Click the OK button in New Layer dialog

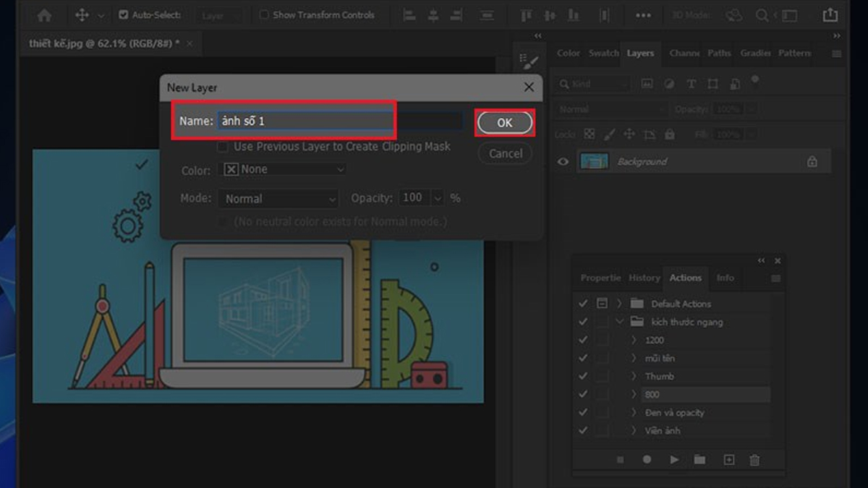[504, 123]
